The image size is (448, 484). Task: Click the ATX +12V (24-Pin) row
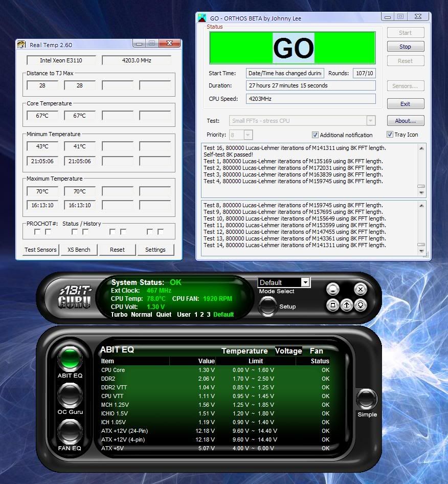[215, 431]
